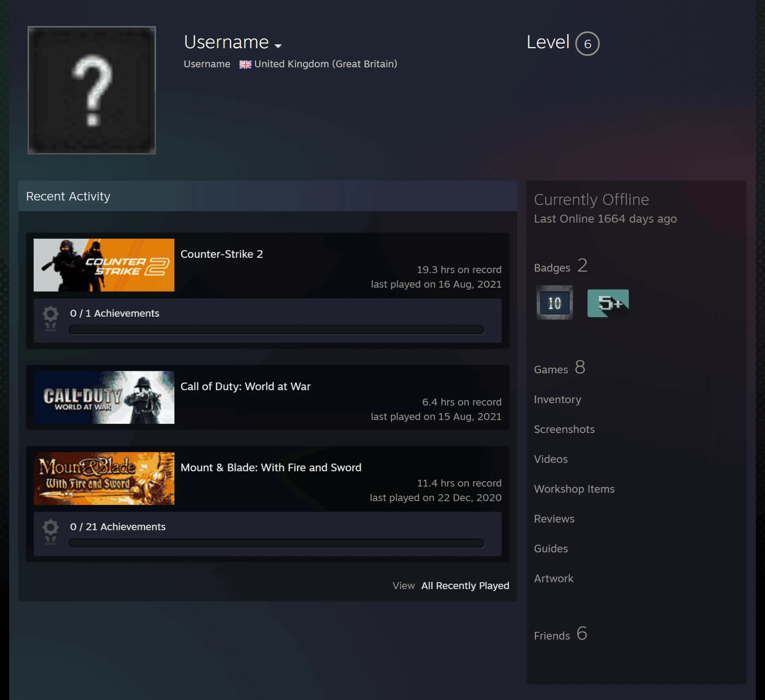Screen dimensions: 765x700
Task: Click the Mount & Blade achievements trophy icon
Action: pyautogui.click(x=51, y=531)
